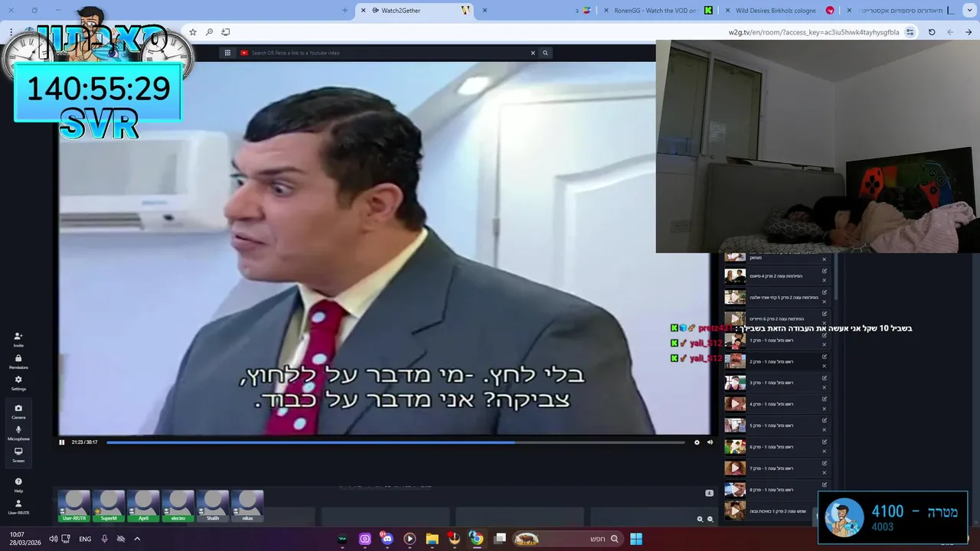
Task: Bookmark this page with the star icon
Action: [x=193, y=32]
